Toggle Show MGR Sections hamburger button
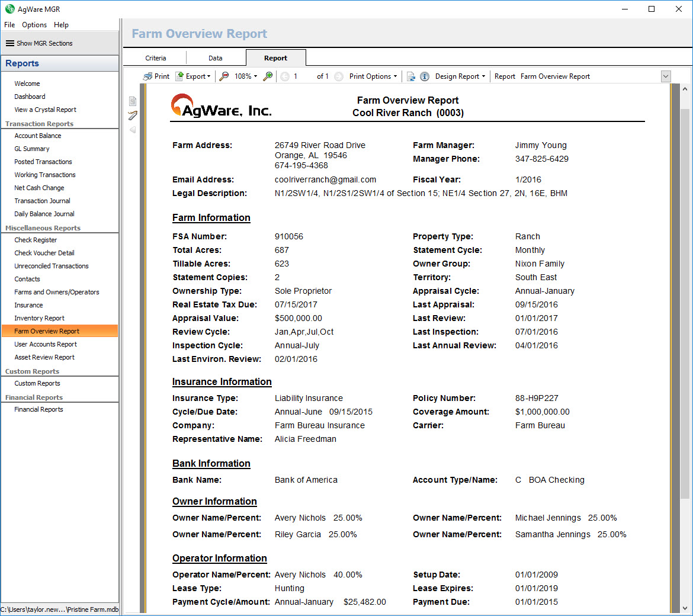This screenshot has width=693, height=616. tap(10, 43)
